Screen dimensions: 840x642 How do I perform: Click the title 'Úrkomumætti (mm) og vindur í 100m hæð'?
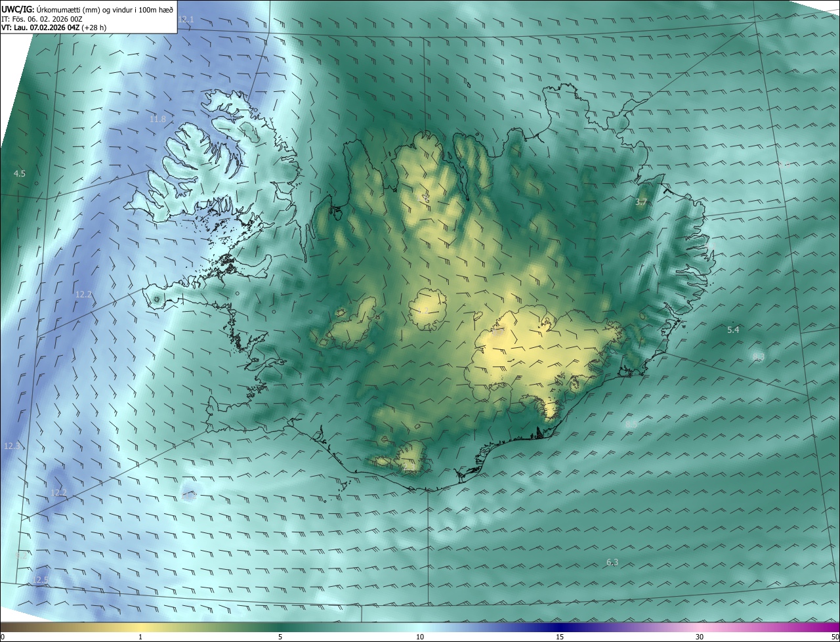(106, 9)
